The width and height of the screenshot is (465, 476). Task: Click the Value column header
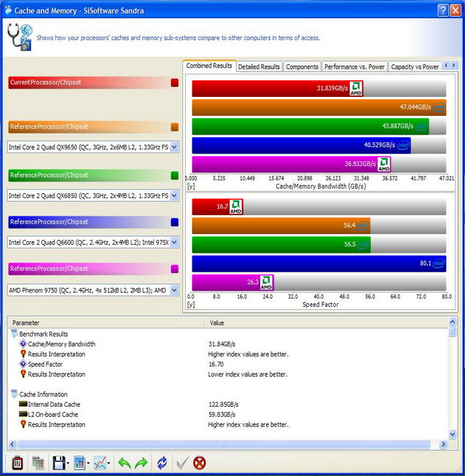327,323
